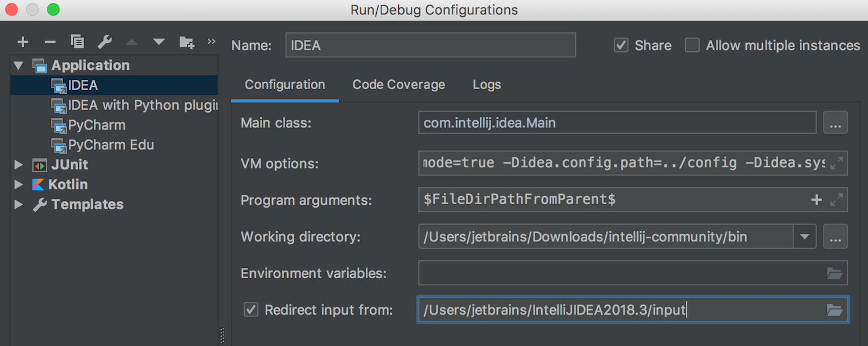Expand the Kotlin tree node
Viewport: 868px width, 346px height.
coord(19,185)
